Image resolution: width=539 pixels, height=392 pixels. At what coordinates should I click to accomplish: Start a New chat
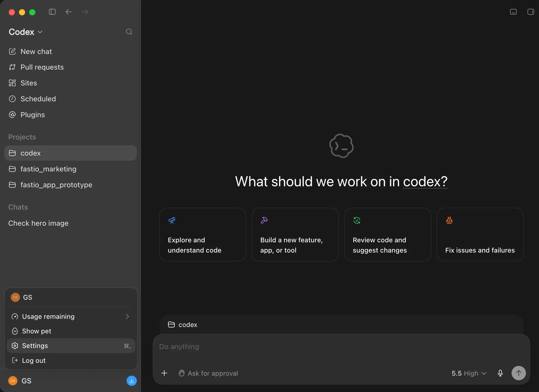click(70, 51)
